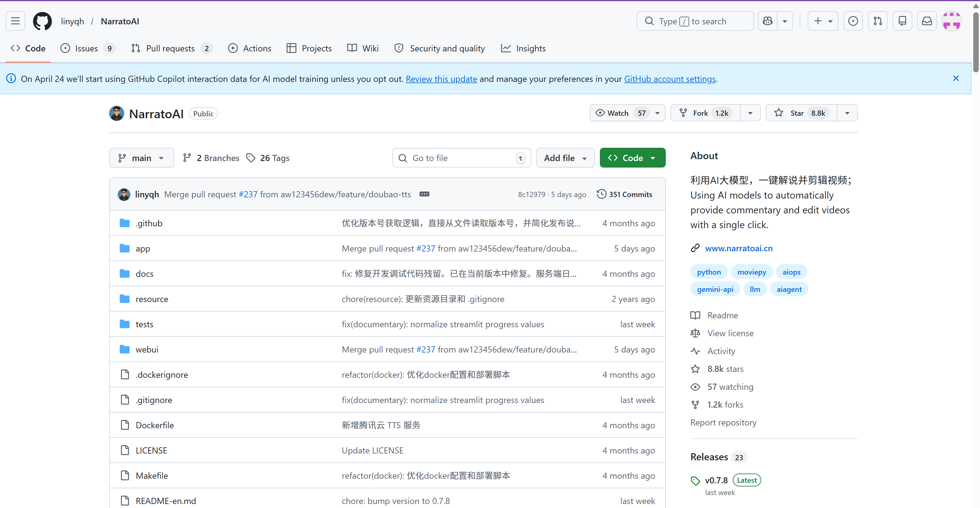Open the notifications inbox icon
Image resolution: width=980 pixels, height=508 pixels.
point(927,21)
